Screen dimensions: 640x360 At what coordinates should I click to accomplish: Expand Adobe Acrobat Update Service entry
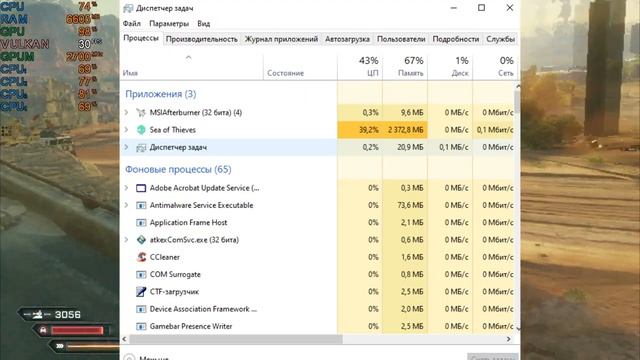tap(127, 188)
